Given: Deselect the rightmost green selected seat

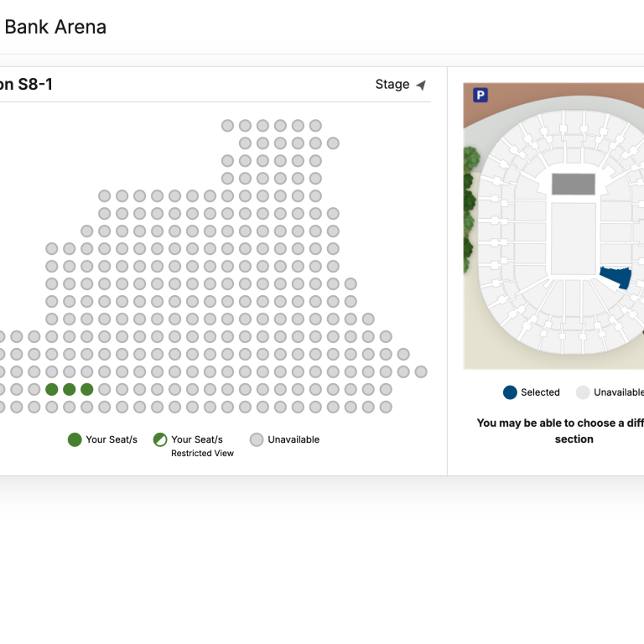Looking at the screenshot, I should point(87,389).
